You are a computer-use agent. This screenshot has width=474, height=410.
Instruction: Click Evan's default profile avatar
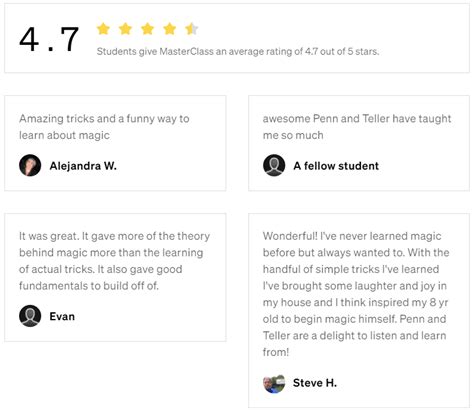[x=30, y=316]
